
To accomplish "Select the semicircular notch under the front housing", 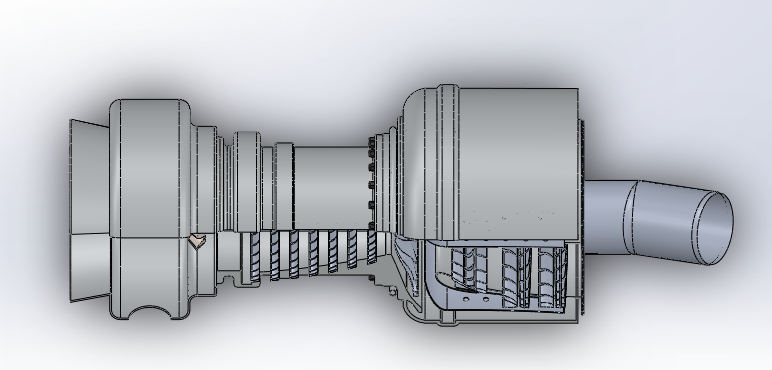I will [150, 312].
